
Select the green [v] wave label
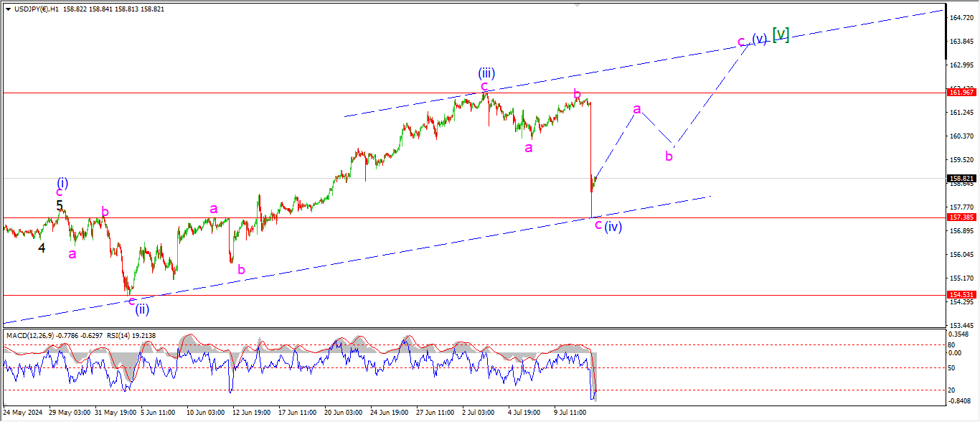pos(781,34)
